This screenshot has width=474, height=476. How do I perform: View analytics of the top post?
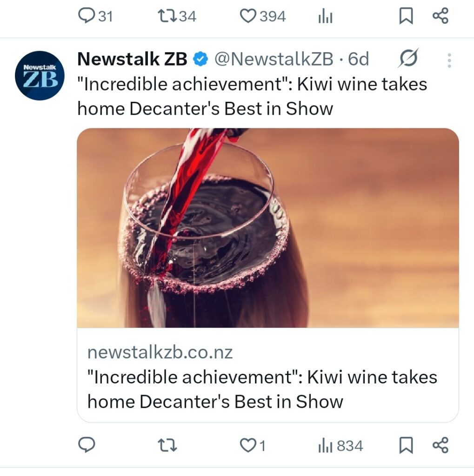tap(325, 17)
